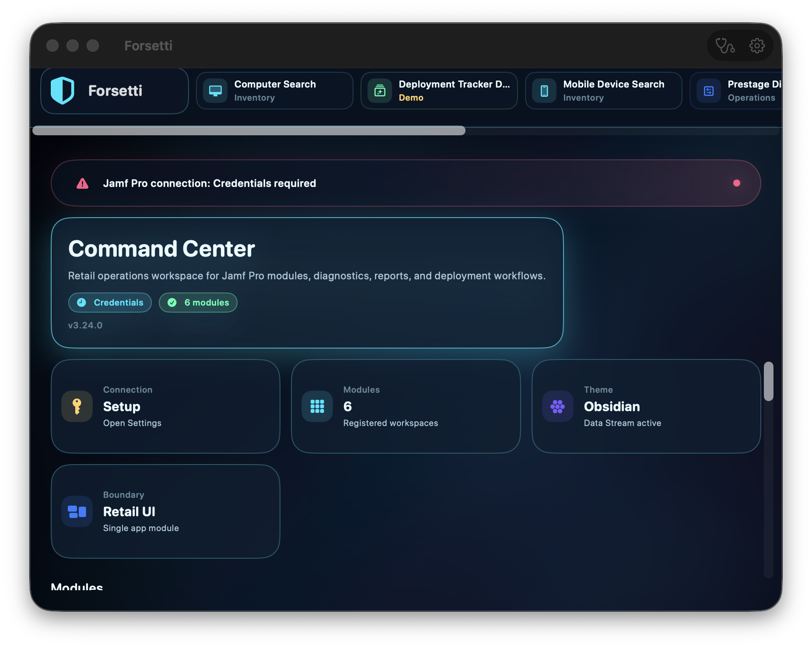Click 'Open Settings' text on Connection card
Image resolution: width=812 pixels, height=648 pixels.
point(132,423)
